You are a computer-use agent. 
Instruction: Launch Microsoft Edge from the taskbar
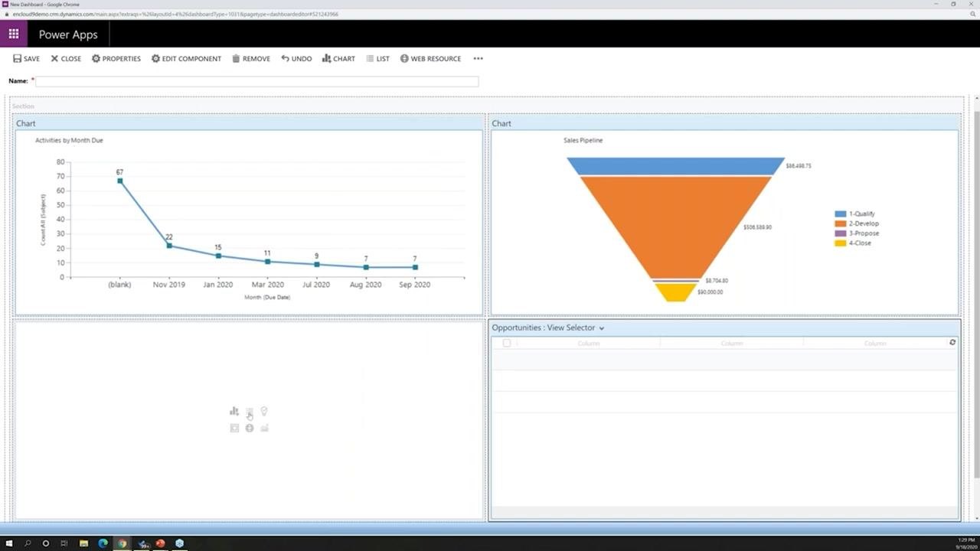(103, 543)
